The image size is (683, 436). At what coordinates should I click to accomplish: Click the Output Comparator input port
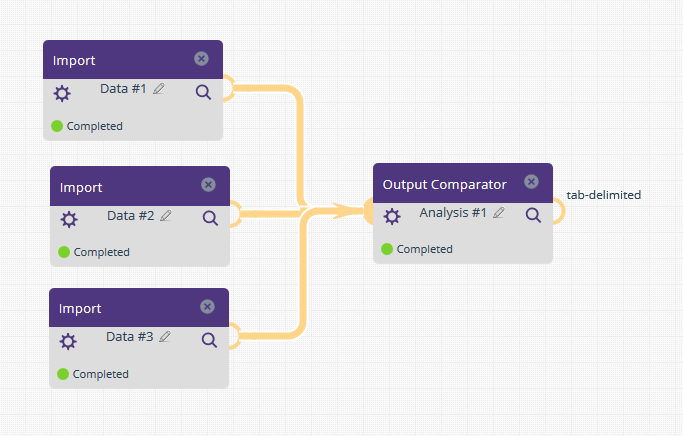pos(368,211)
